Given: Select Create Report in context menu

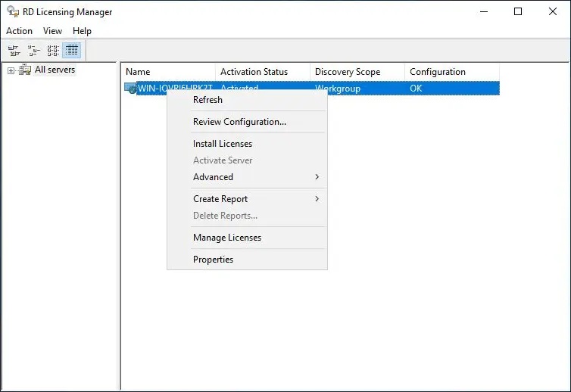Looking at the screenshot, I should click(x=247, y=199).
